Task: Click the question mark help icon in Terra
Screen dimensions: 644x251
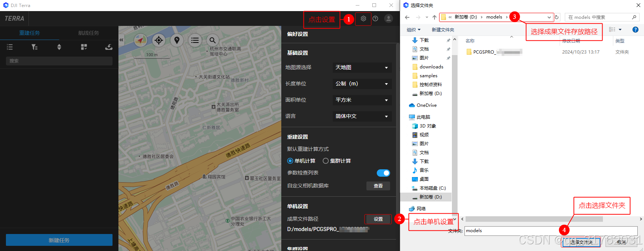Action: pyautogui.click(x=375, y=18)
